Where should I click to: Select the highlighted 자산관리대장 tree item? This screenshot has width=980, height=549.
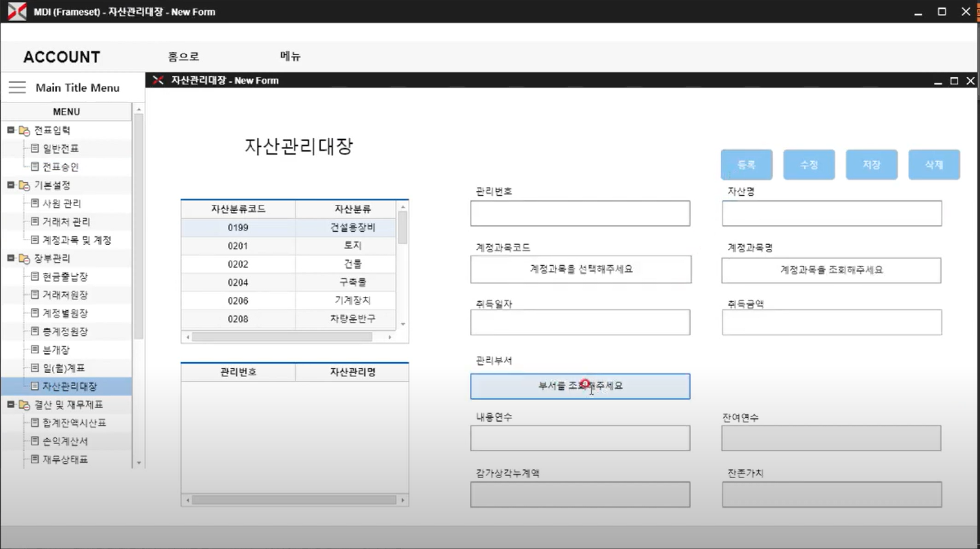tap(70, 386)
